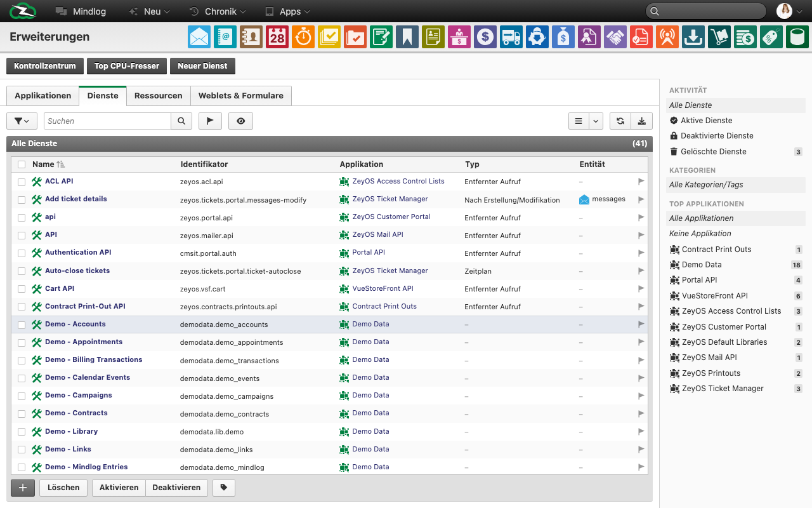Click the refresh list button
812x508 pixels.
click(x=620, y=121)
